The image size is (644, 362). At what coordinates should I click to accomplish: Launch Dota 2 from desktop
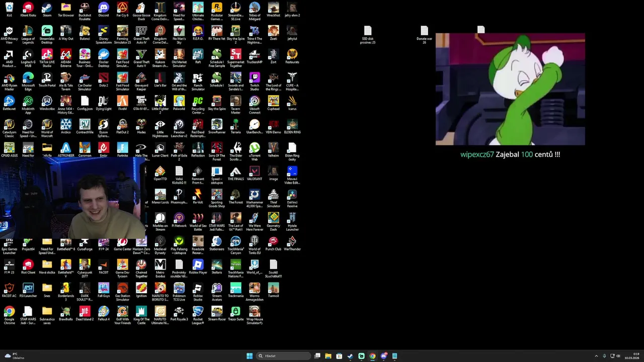(104, 79)
